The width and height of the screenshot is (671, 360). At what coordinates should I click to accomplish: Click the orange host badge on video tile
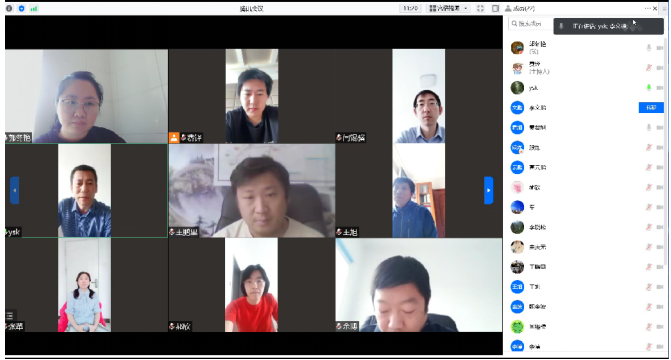tap(174, 137)
